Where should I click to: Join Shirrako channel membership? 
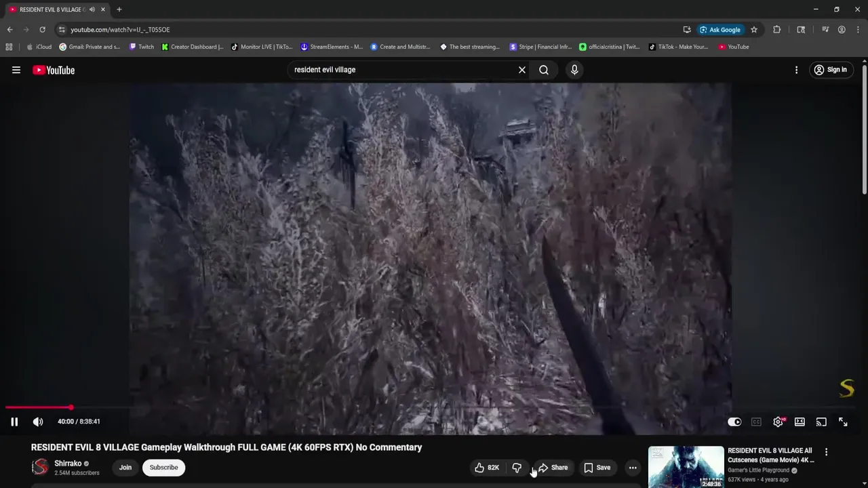[x=125, y=468]
